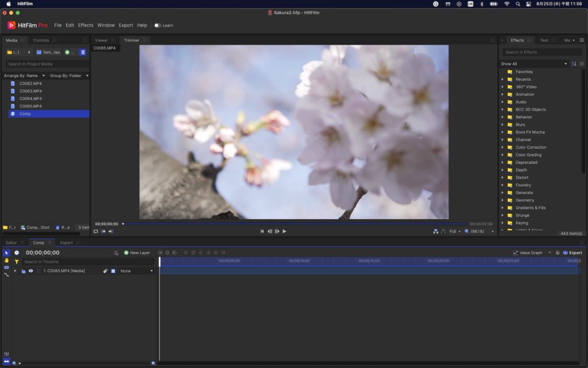The height and width of the screenshot is (368, 588).
Task: Select C0063.MP4 in the Media panel
Action: coord(30,91)
